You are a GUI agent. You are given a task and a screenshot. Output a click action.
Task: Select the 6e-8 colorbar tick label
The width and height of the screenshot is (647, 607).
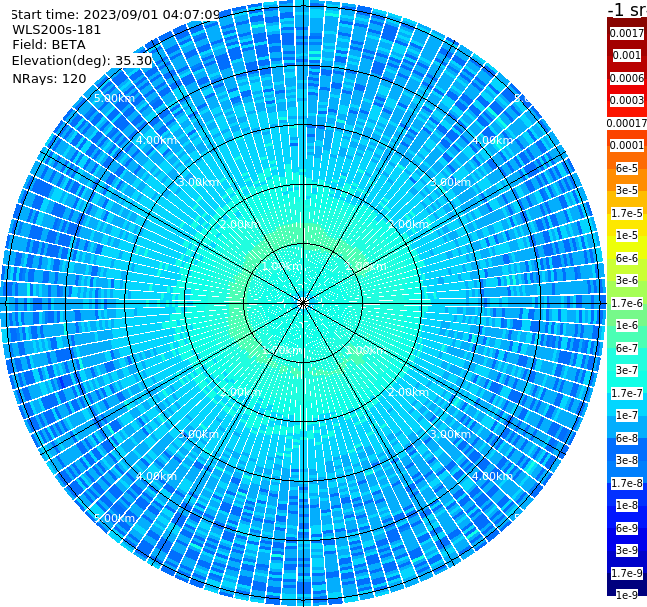627,438
